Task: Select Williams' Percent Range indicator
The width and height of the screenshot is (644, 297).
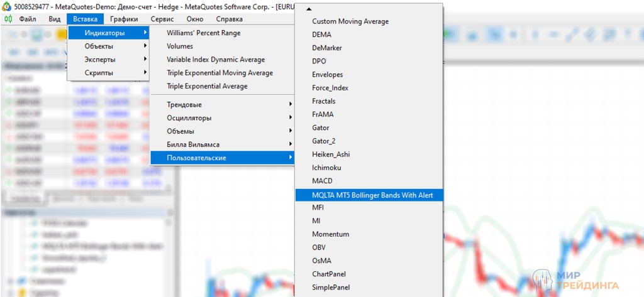Action: (203, 33)
